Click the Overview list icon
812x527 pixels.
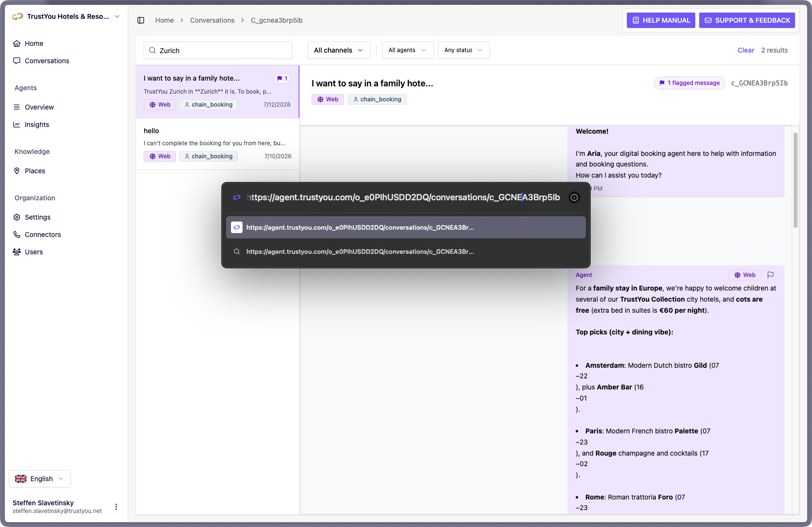pyautogui.click(x=17, y=107)
